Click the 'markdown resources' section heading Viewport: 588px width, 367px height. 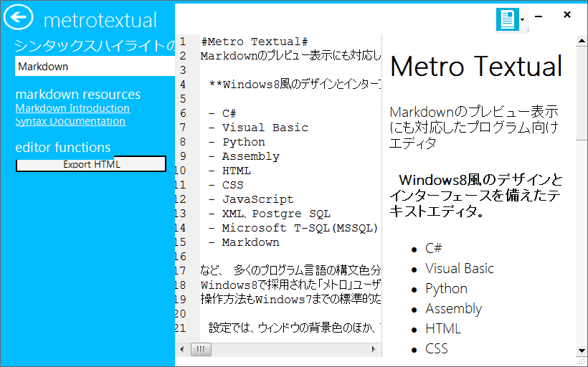click(78, 94)
